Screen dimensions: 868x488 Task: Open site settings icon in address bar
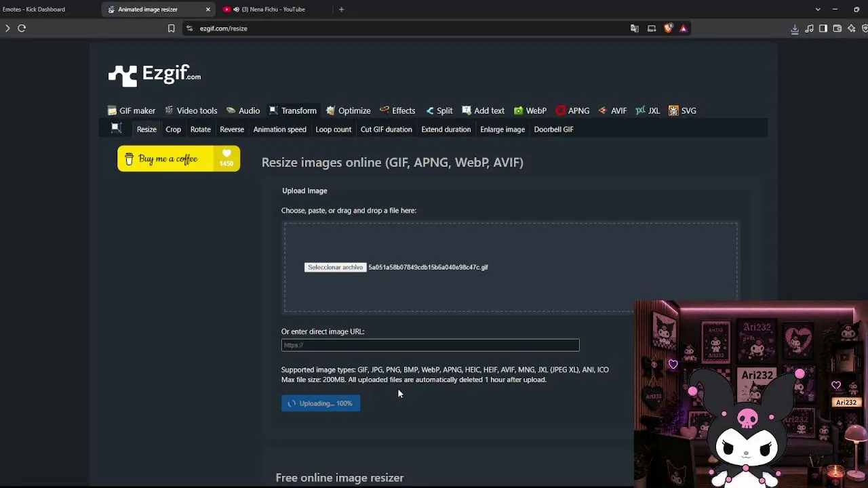pos(189,28)
